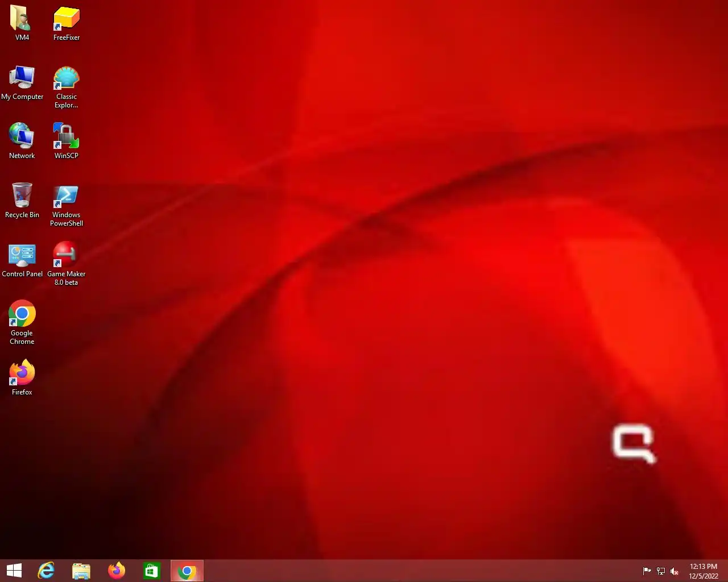Select the Control Panel desktop icon
Viewport: 728px width, 582px height.
point(22,260)
